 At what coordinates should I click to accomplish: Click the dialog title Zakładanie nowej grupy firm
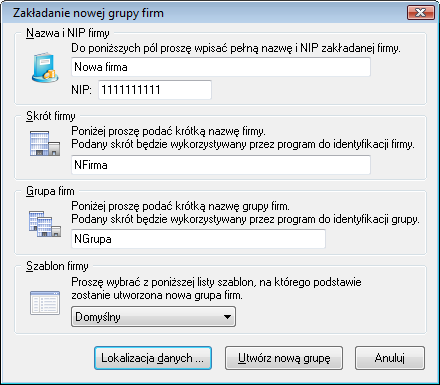88,13
